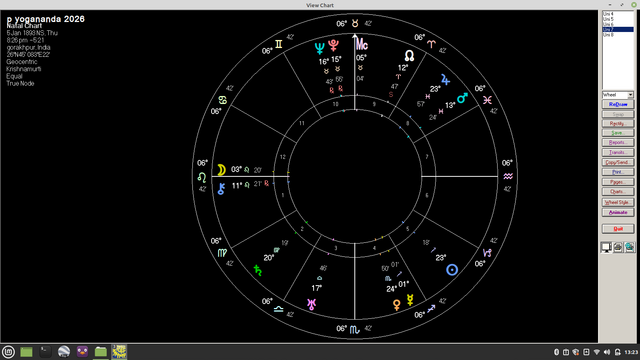Click the Chart... button
The height and width of the screenshot is (360, 640).
point(618,192)
